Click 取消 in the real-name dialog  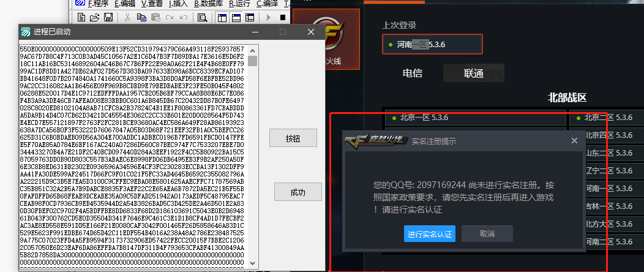tap(487, 234)
